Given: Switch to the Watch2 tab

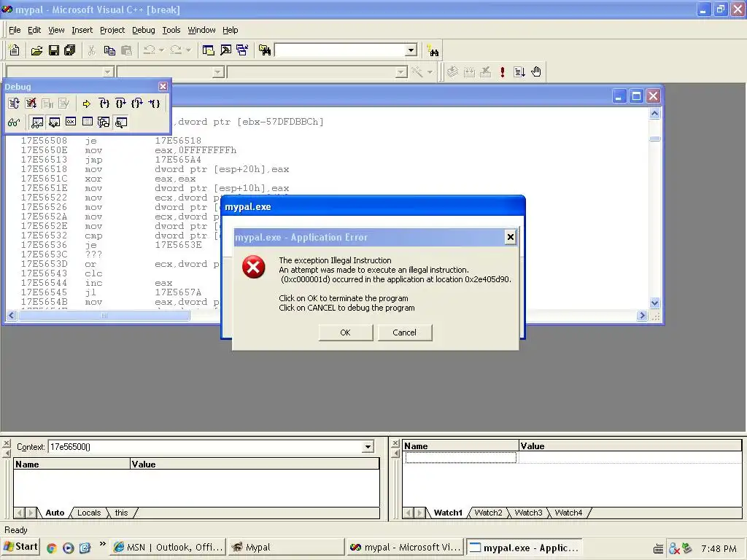Looking at the screenshot, I should click(488, 513).
